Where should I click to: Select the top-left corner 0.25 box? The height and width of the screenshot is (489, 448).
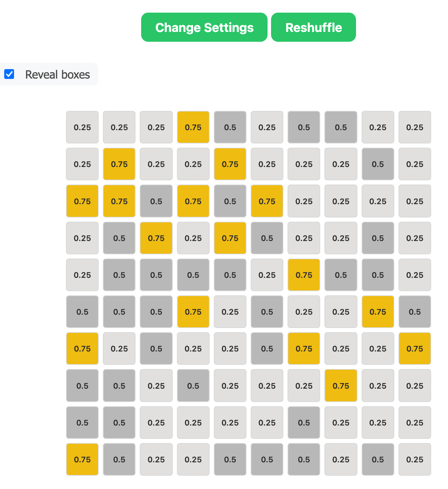click(82, 127)
